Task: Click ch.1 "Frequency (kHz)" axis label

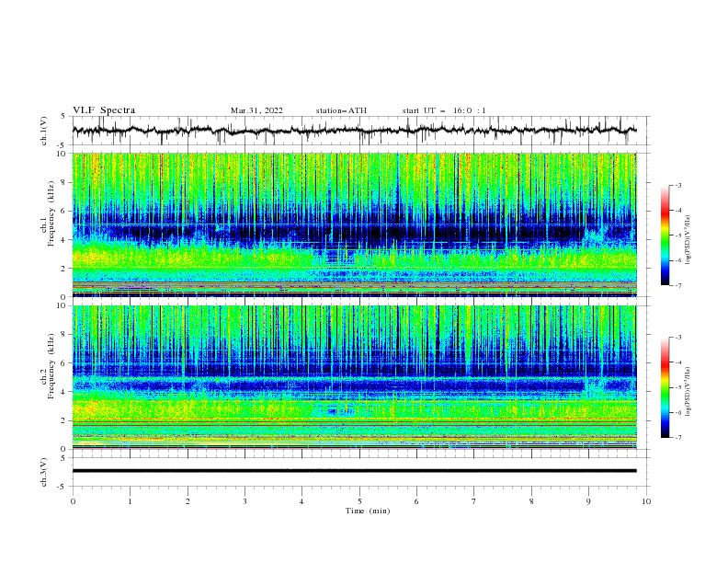Action: [x=51, y=214]
